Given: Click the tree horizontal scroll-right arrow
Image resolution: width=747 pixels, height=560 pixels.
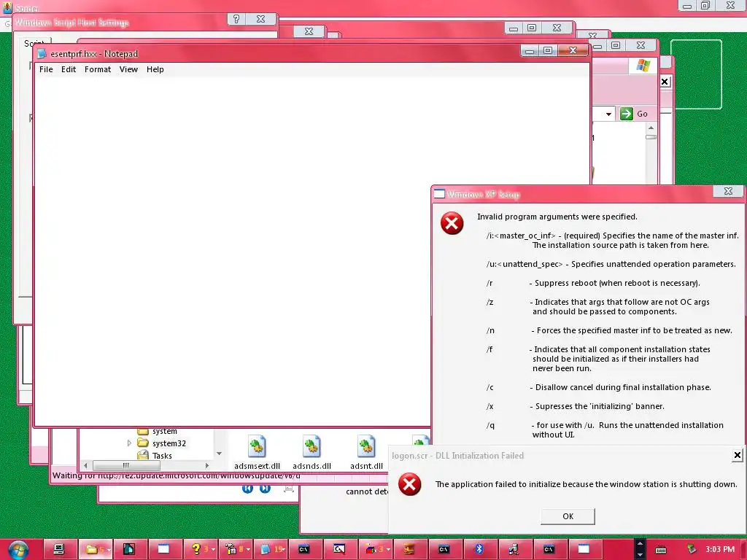Looking at the screenshot, I should [206, 465].
